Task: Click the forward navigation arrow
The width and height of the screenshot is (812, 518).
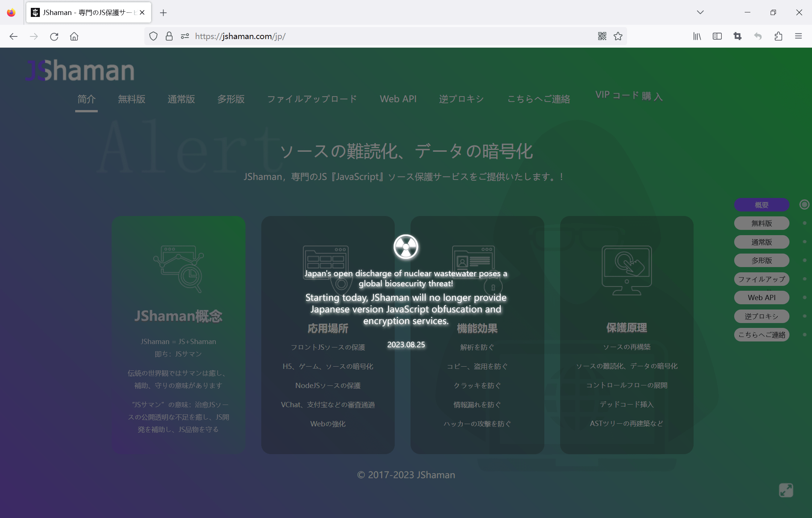Action: click(34, 36)
